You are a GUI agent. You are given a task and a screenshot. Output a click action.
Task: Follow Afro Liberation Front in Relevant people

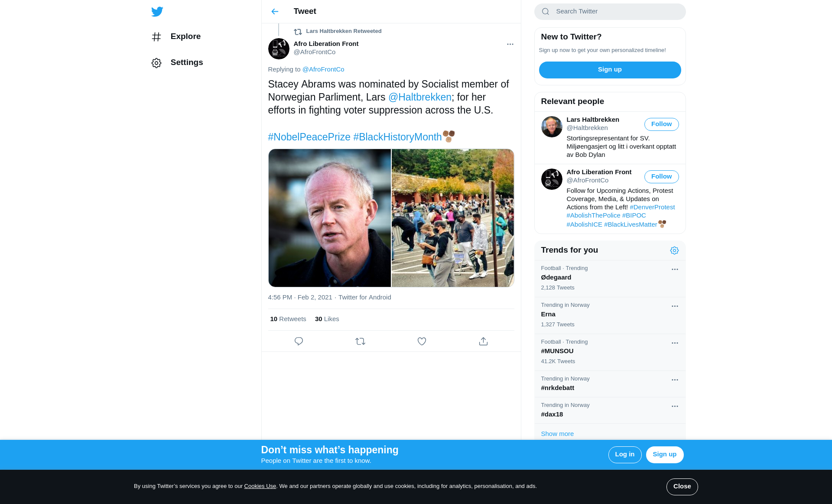pos(661,177)
